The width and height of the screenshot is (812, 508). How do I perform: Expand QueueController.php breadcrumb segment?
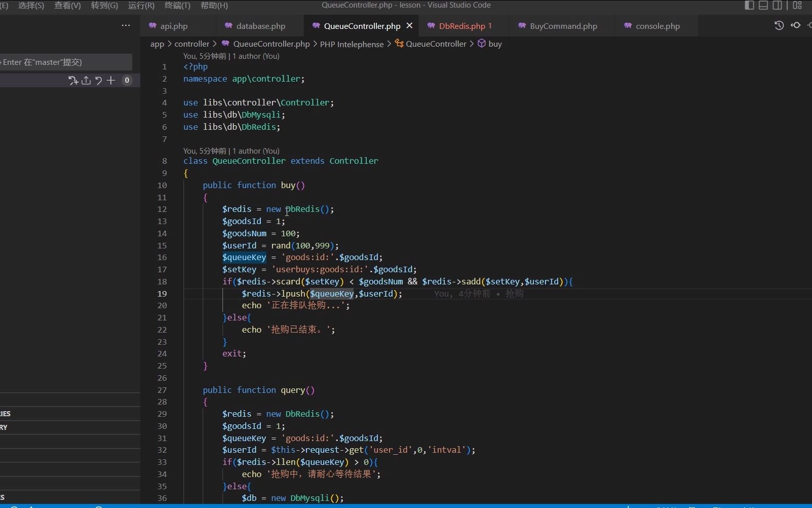[271, 44]
